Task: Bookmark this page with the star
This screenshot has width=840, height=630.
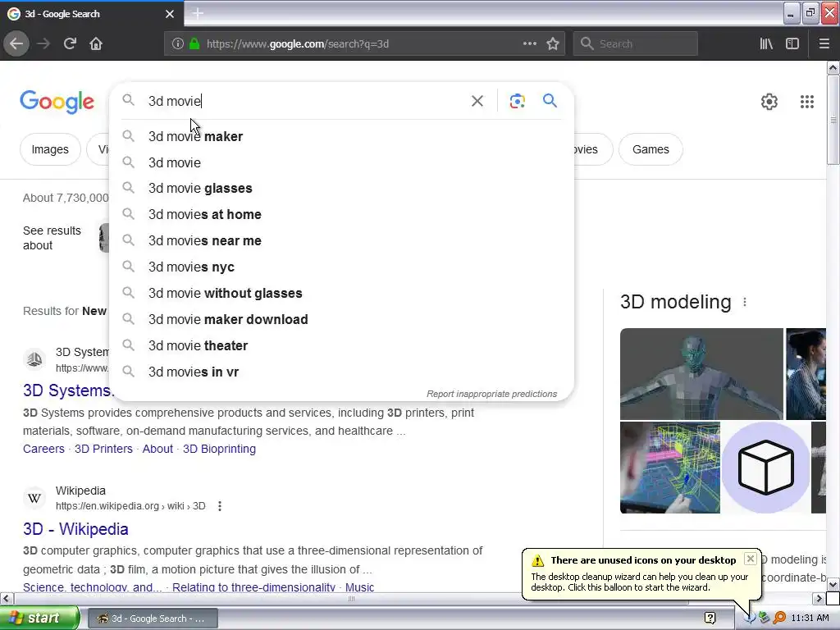Action: pyautogui.click(x=553, y=43)
